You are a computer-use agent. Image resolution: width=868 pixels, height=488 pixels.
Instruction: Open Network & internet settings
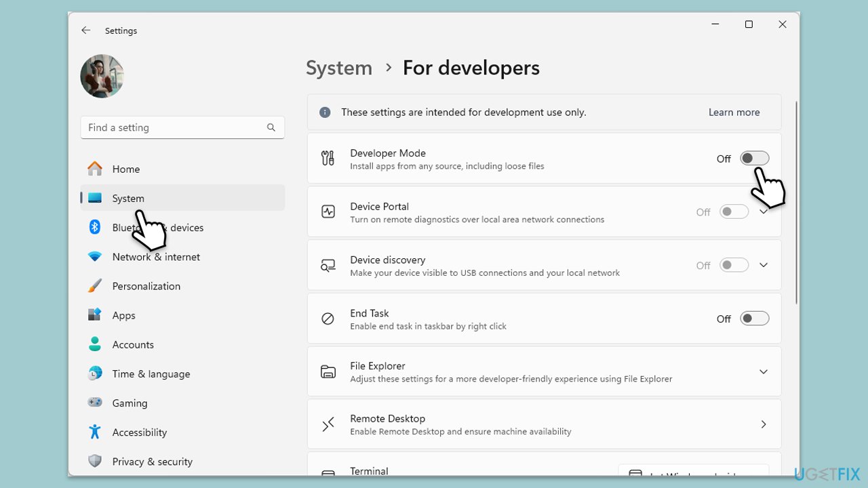(182, 256)
